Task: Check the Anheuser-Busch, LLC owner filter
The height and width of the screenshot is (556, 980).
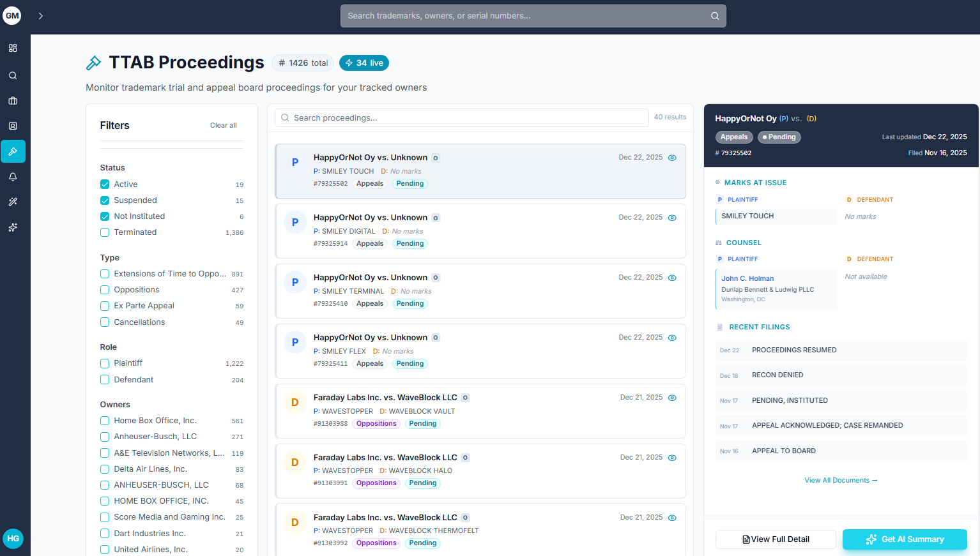Action: tap(105, 437)
